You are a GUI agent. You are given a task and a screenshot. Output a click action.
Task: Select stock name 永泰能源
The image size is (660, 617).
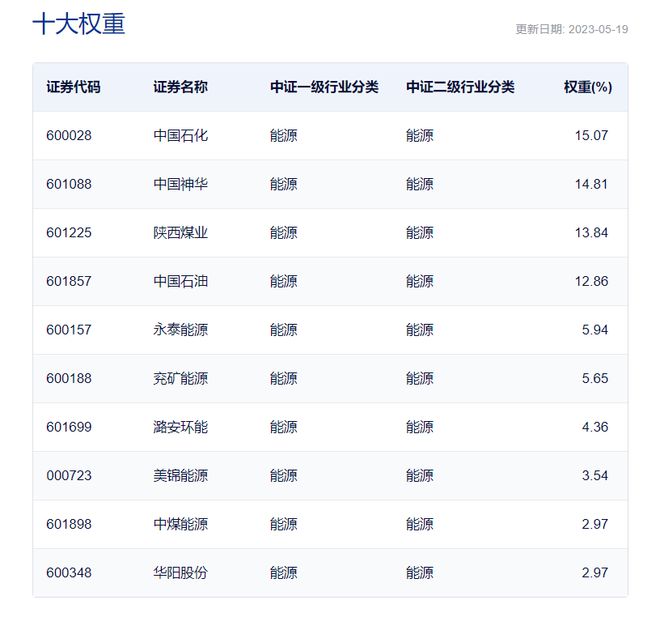180,330
